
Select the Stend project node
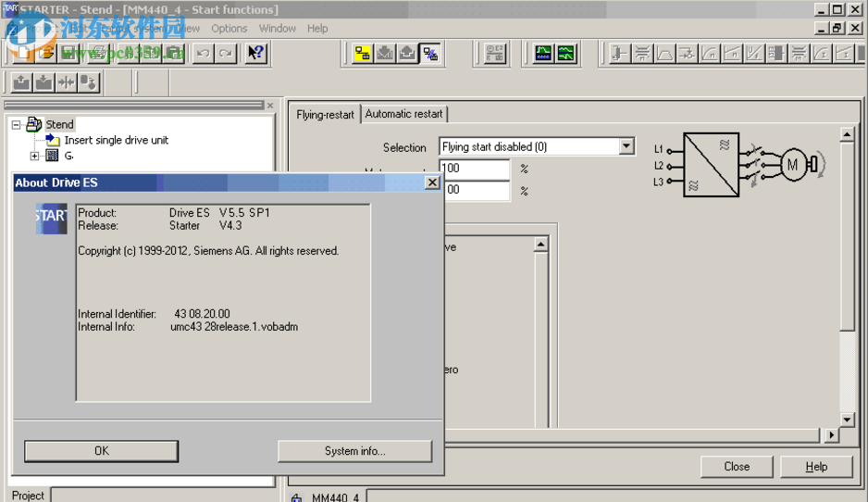point(59,125)
